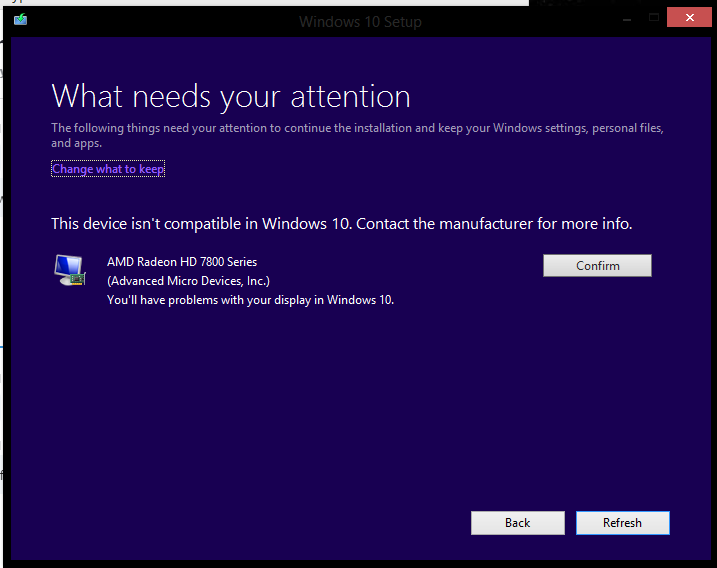The height and width of the screenshot is (568, 717).
Task: Click the What needs your attention heading
Action: click(x=231, y=96)
